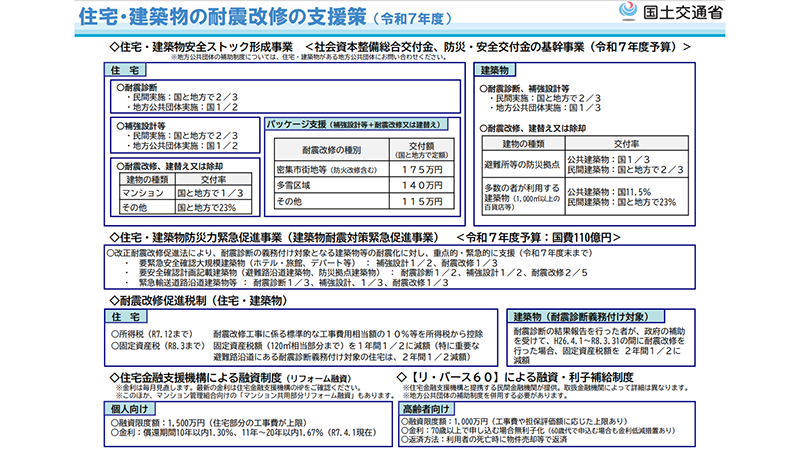Select the '多数の者が利用する建築物' cell

(523, 196)
